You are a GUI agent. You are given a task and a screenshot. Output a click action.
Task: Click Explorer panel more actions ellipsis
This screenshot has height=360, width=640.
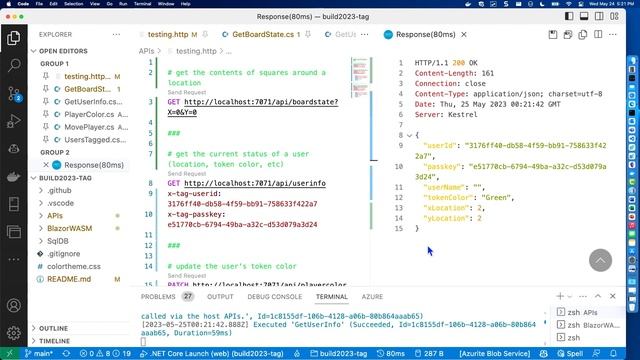point(116,35)
